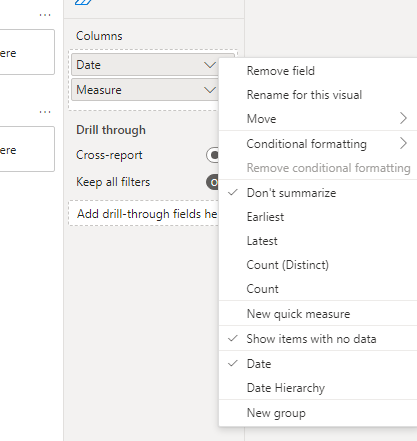This screenshot has width=417, height=441.
Task: Toggle Show items with no data
Action: point(318,339)
